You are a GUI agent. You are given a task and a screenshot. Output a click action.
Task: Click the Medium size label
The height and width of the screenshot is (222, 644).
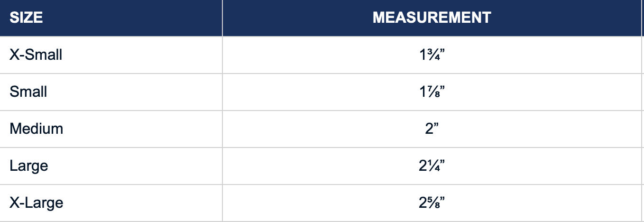click(x=36, y=128)
